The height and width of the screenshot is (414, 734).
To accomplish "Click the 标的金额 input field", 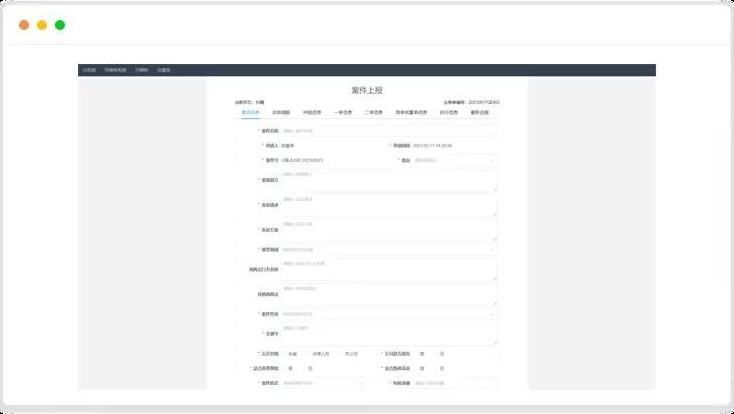I will (x=455, y=383).
